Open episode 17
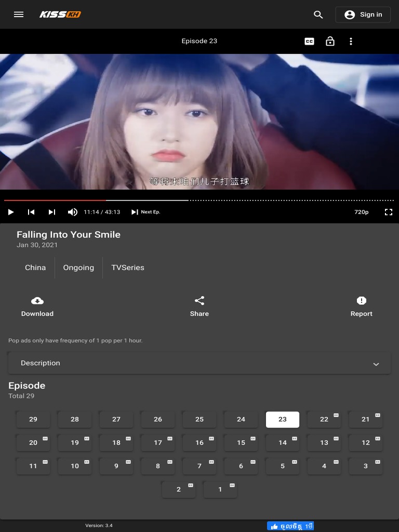 tap(158, 443)
